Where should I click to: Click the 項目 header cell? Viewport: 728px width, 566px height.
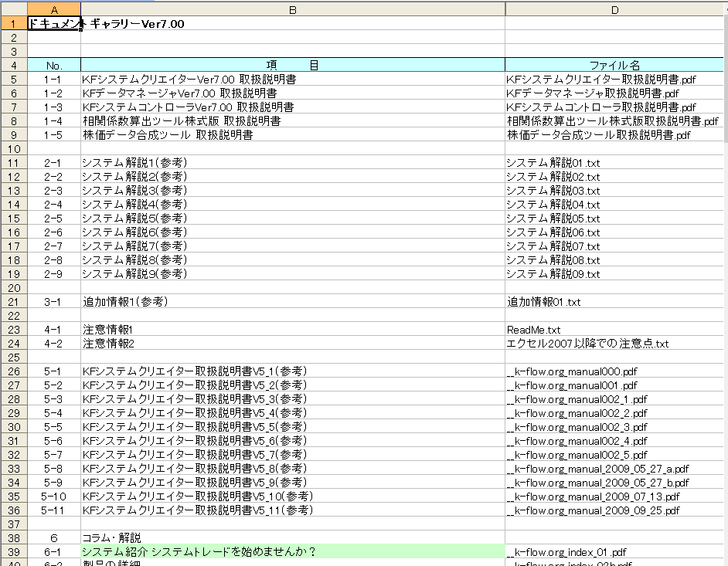tap(292, 66)
